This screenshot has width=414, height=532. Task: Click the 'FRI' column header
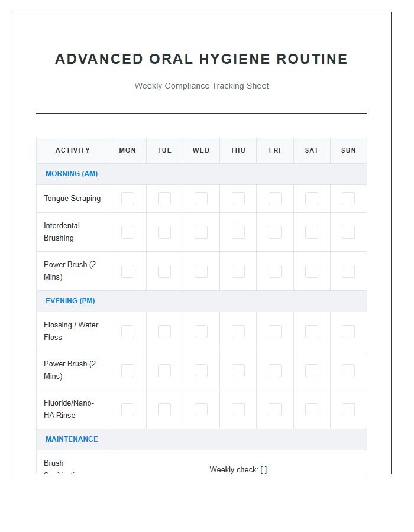tap(275, 150)
